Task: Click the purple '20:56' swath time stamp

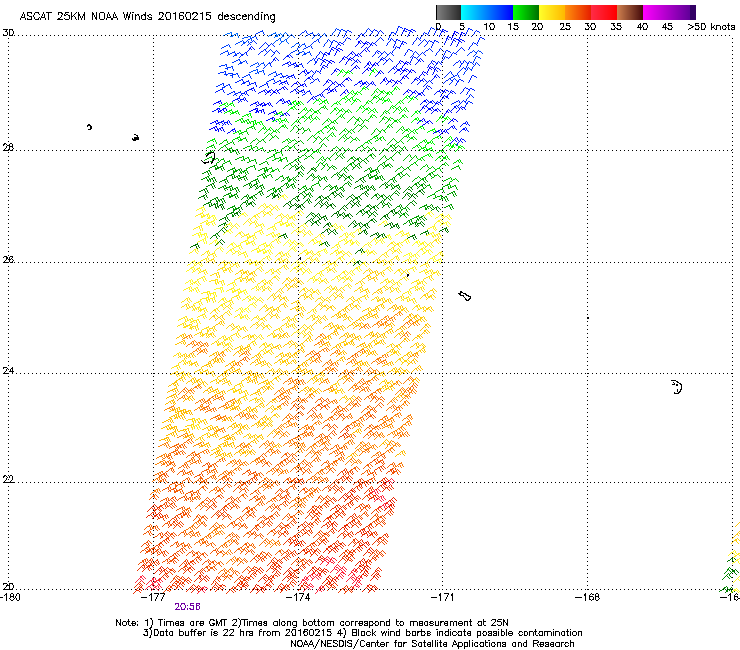Action: click(187, 607)
